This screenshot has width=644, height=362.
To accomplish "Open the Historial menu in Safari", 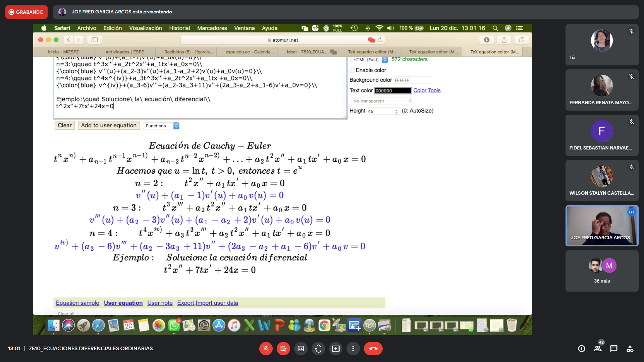I will click(179, 28).
